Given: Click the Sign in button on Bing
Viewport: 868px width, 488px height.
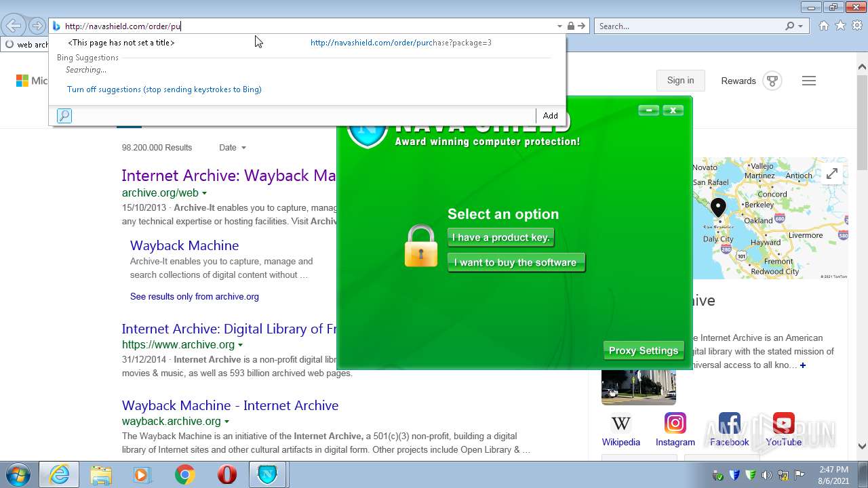Looking at the screenshot, I should click(x=680, y=81).
